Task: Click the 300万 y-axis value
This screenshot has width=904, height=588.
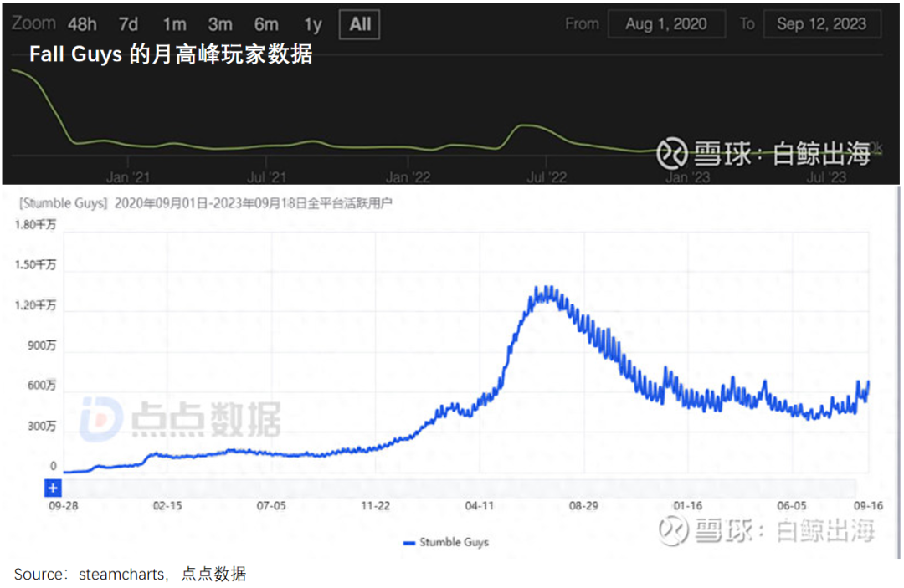Action: pyautogui.click(x=42, y=427)
